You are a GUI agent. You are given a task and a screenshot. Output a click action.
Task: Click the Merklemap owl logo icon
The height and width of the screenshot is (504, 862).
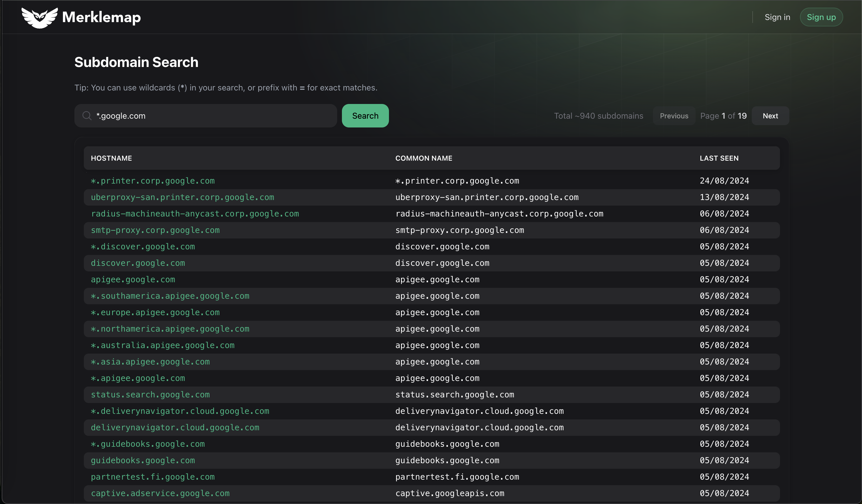pos(40,17)
